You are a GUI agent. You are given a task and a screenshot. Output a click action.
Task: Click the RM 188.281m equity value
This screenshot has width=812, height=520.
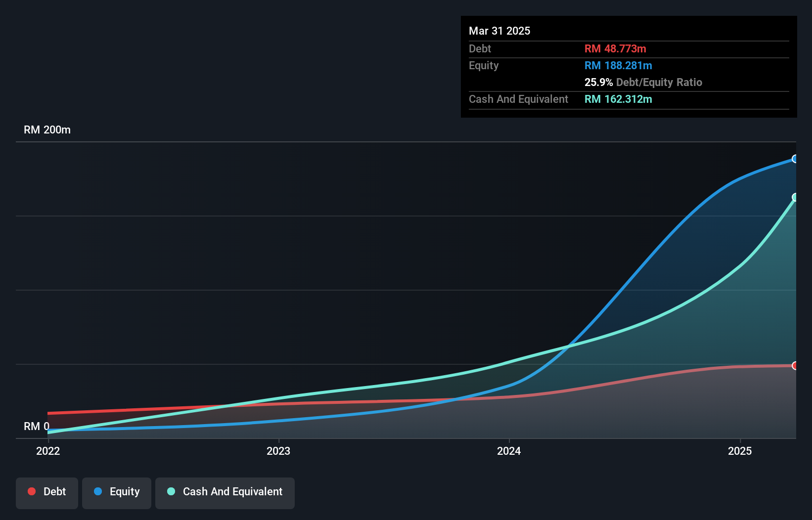(618, 65)
